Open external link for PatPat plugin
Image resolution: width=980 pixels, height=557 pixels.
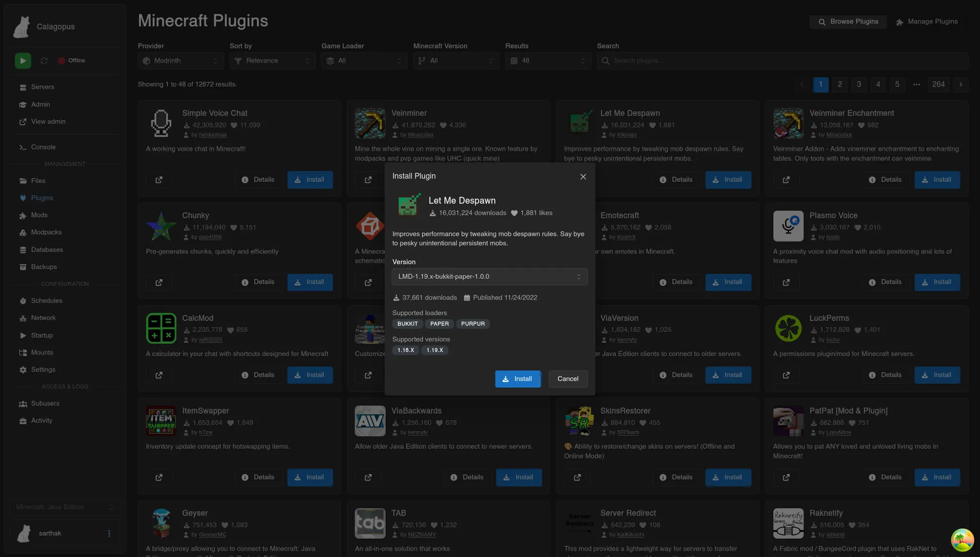point(786,478)
